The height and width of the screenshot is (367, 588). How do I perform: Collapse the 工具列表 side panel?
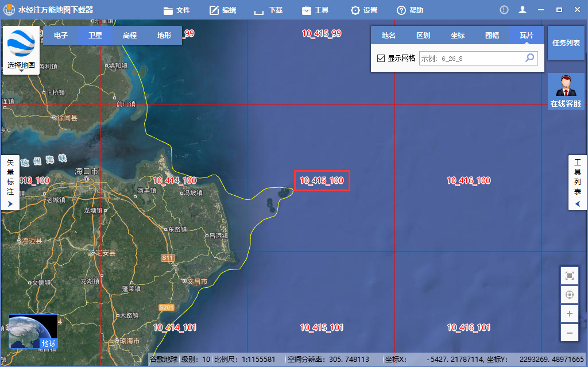coord(578,183)
